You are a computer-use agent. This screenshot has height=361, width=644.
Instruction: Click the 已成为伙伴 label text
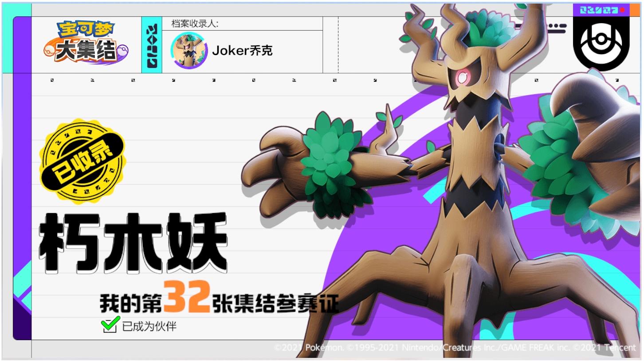point(149,327)
